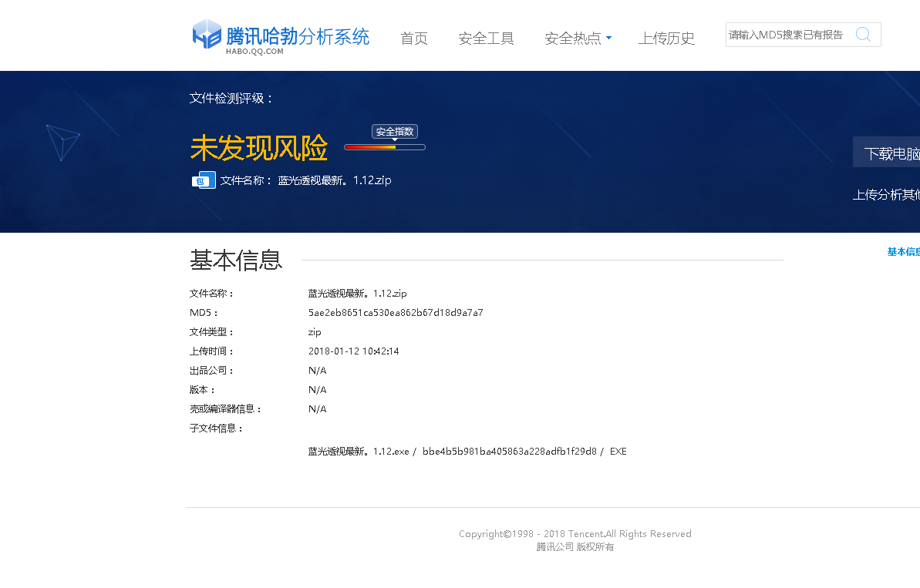Select the MD5 value 5ae2eb8651ca530ea862b67d18d9a7a7
This screenshot has height=588, width=920.
tap(396, 313)
